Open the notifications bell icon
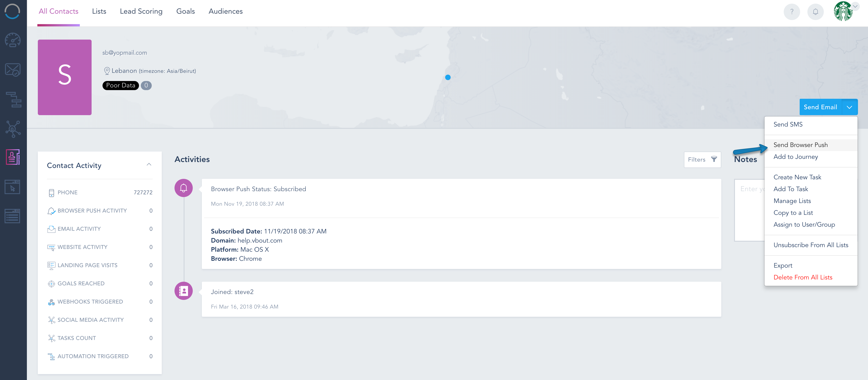This screenshot has height=380, width=868. (815, 12)
